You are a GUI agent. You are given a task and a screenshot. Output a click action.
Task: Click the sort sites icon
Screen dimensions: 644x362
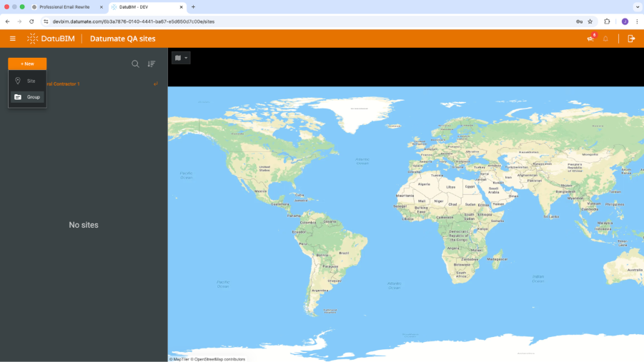152,64
